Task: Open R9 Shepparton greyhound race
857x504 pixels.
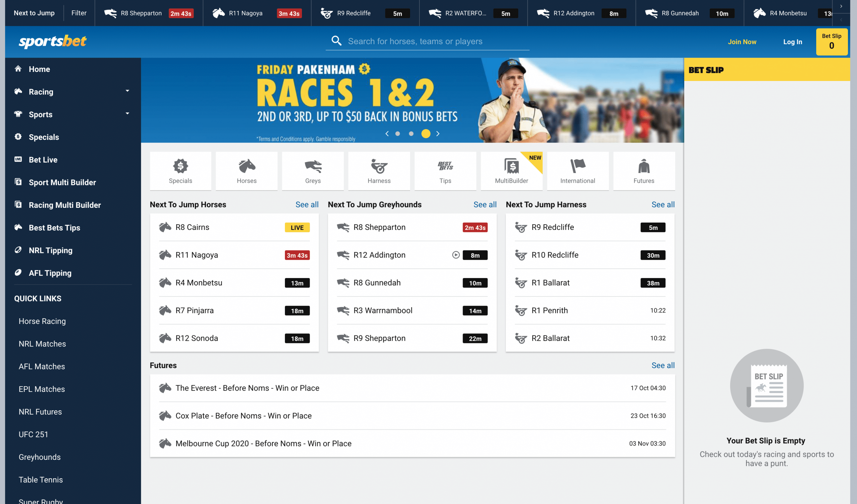Action: pos(412,338)
